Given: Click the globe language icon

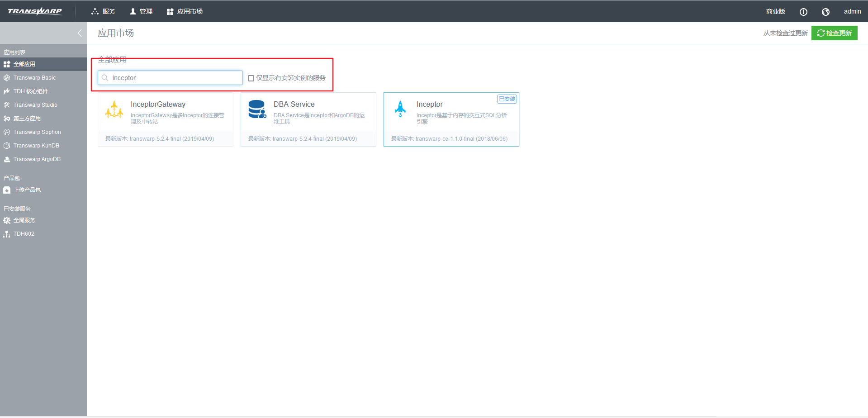Looking at the screenshot, I should [x=825, y=12].
